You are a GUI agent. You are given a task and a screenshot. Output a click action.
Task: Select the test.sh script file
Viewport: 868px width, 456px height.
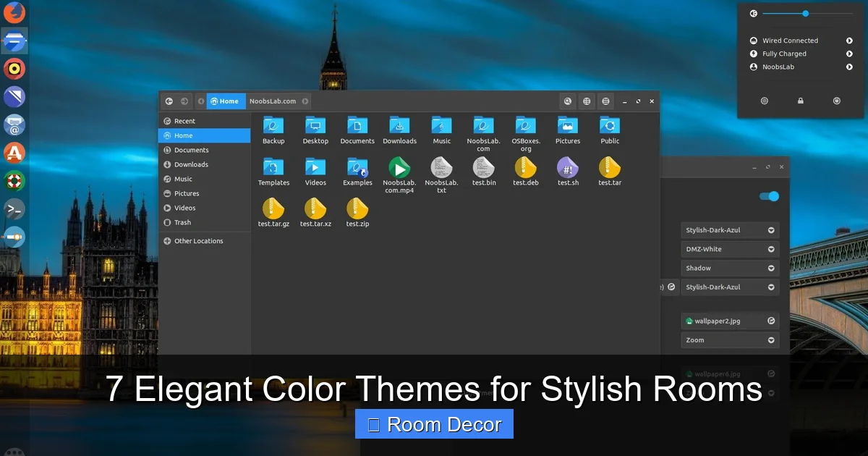coord(568,172)
